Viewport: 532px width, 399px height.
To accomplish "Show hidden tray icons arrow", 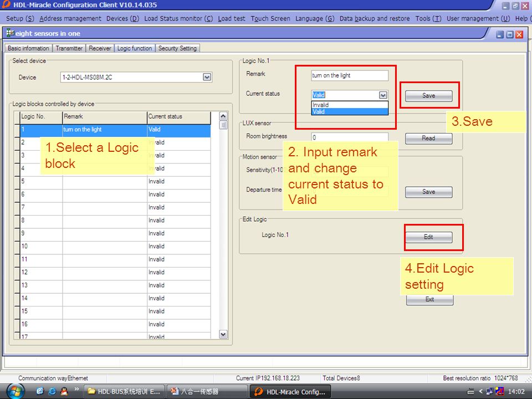I will [480, 392].
